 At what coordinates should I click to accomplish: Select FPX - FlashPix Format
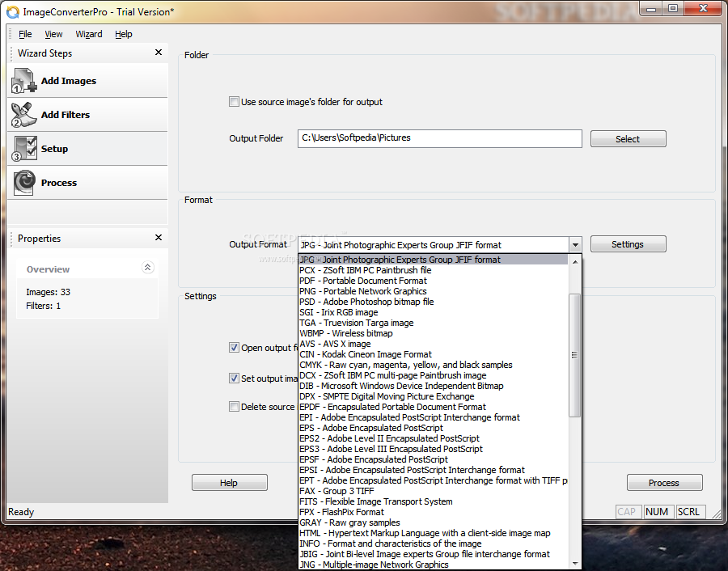(434, 512)
